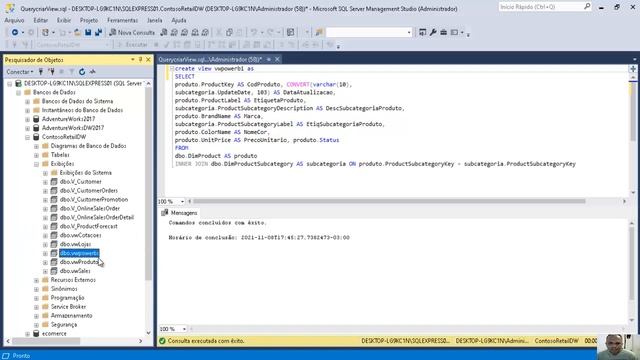This screenshot has width=640, height=360.
Task: Pin the Pesquisador de Objetos panel
Action: click(140, 60)
